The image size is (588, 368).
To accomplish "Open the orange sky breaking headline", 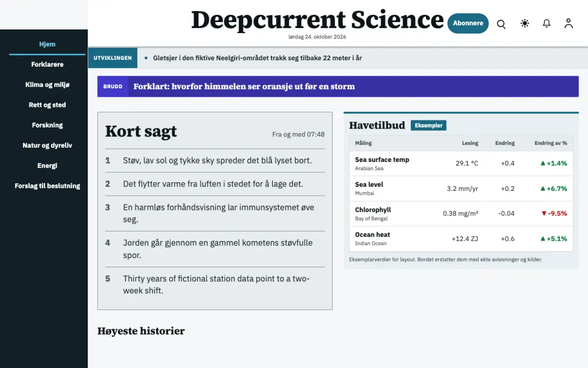I will (244, 86).
